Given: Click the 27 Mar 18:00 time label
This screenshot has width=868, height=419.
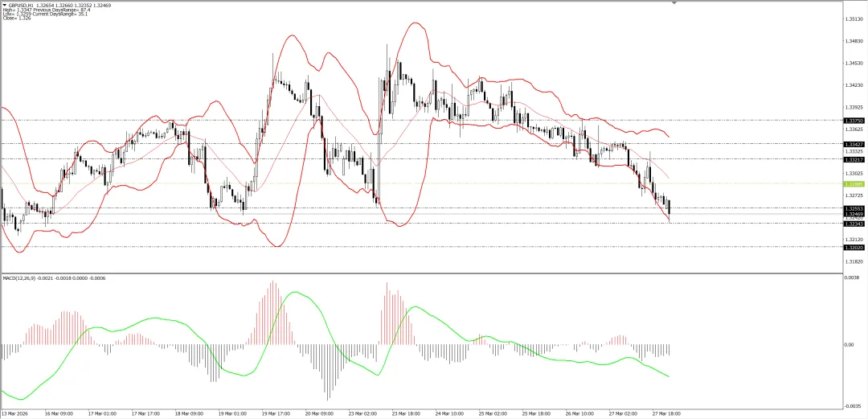Looking at the screenshot, I should (x=666, y=413).
